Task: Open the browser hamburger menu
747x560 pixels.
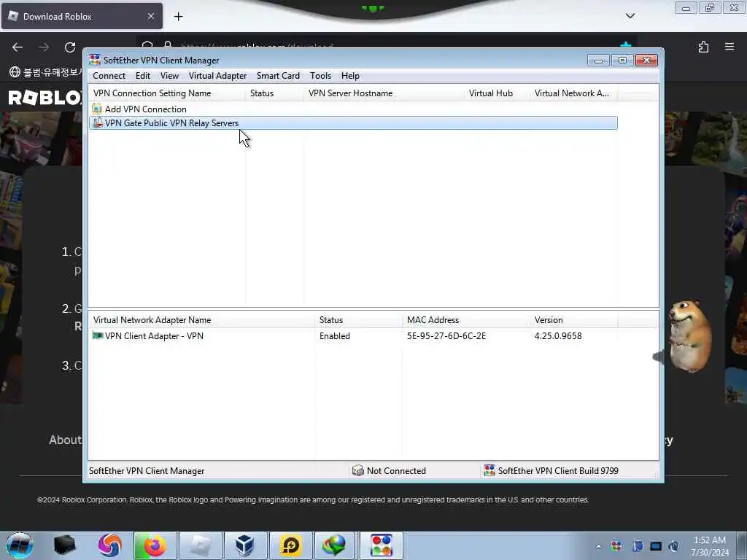Action: [729, 47]
